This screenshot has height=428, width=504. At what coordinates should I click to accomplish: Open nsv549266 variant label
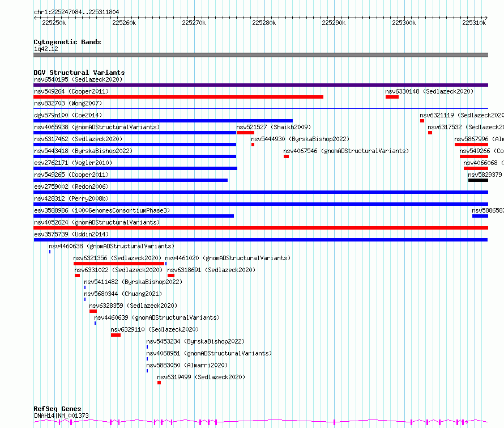point(481,151)
